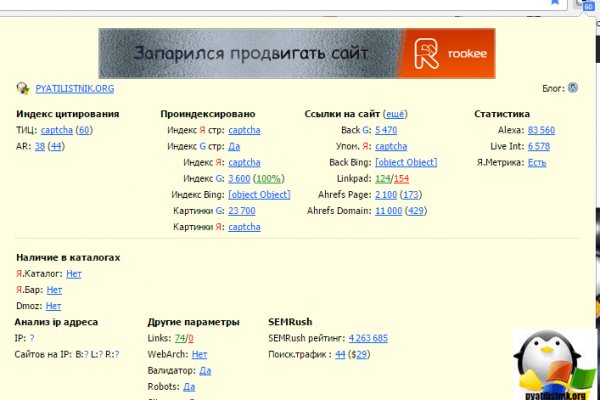The width and height of the screenshot is (600, 400).
Task: Click the Я.Каталог 'Нет' link
Action: click(74, 273)
